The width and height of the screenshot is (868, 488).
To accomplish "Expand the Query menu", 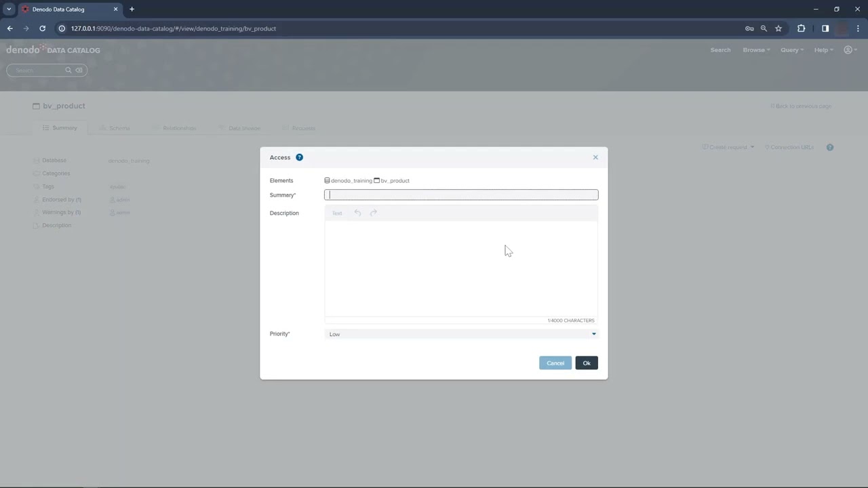I will (x=791, y=50).
